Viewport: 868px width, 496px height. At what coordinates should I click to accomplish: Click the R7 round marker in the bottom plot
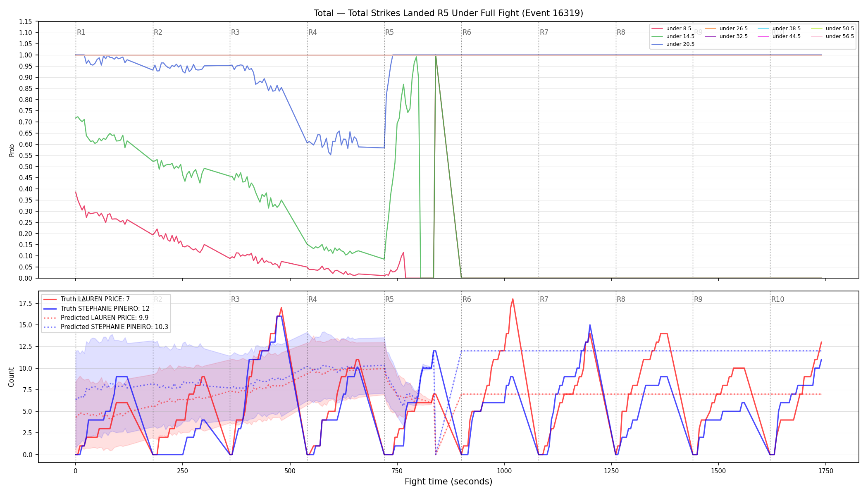coord(544,299)
